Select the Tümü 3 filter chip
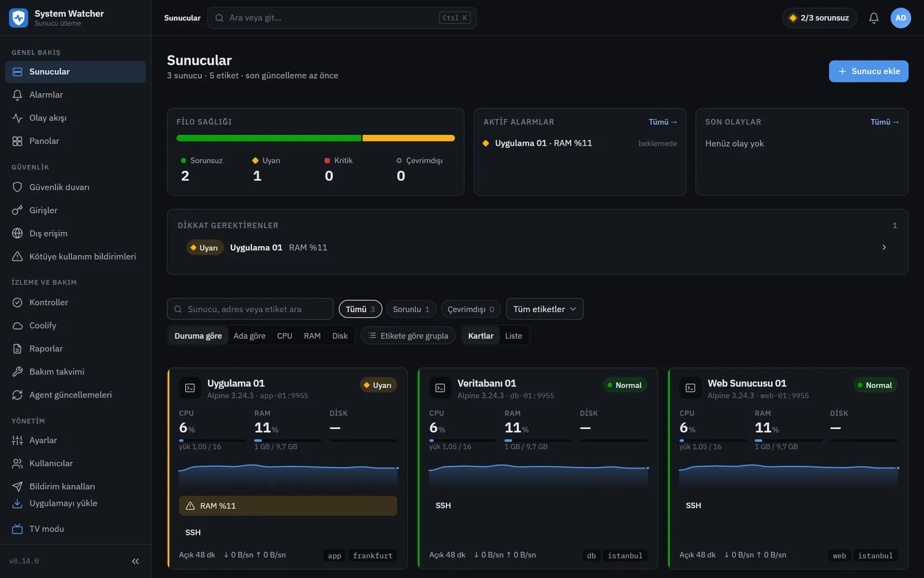This screenshot has width=924, height=578. coord(360,309)
